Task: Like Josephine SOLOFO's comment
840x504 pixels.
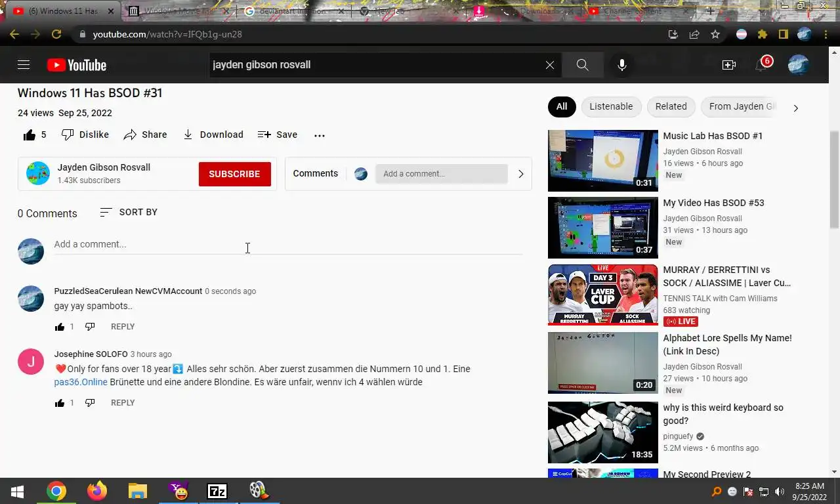Action: pos(60,403)
